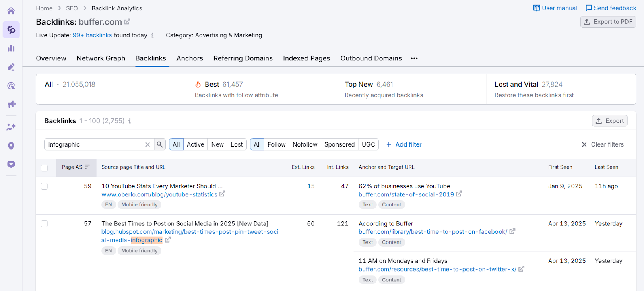Select All in the link-attribute filter group
644x291 pixels.
pyautogui.click(x=257, y=144)
